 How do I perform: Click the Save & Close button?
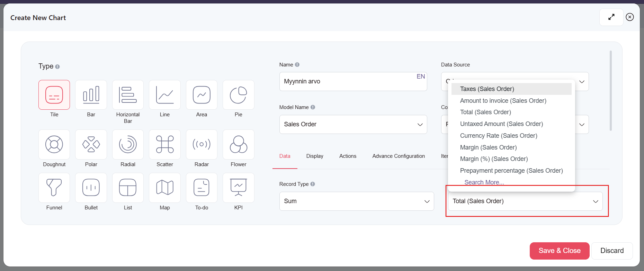[559, 251]
